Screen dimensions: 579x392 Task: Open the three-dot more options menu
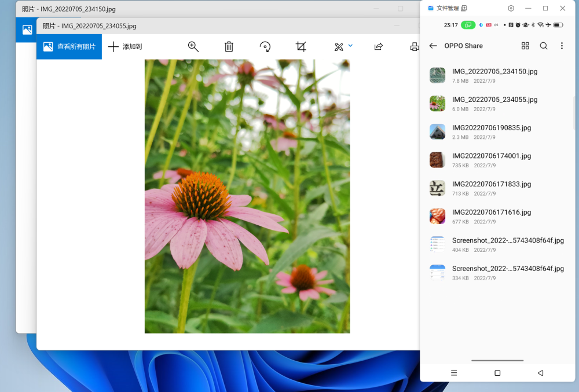coord(562,46)
